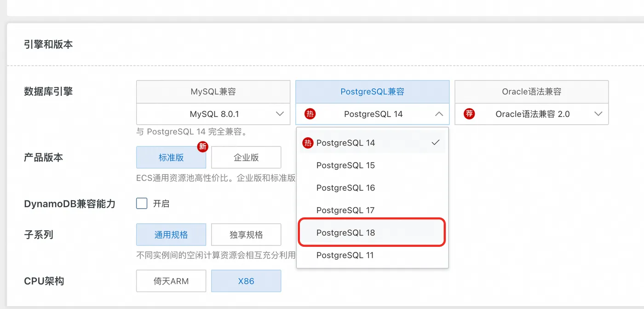Select PostgreSQL 17 version option
The image size is (644, 309).
(x=346, y=210)
